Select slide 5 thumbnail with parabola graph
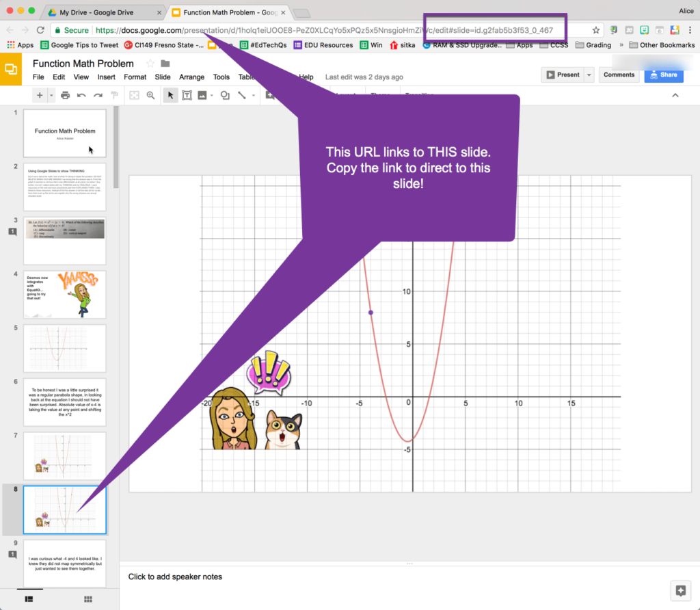Screen dimensions: 700x610 [x=65, y=348]
